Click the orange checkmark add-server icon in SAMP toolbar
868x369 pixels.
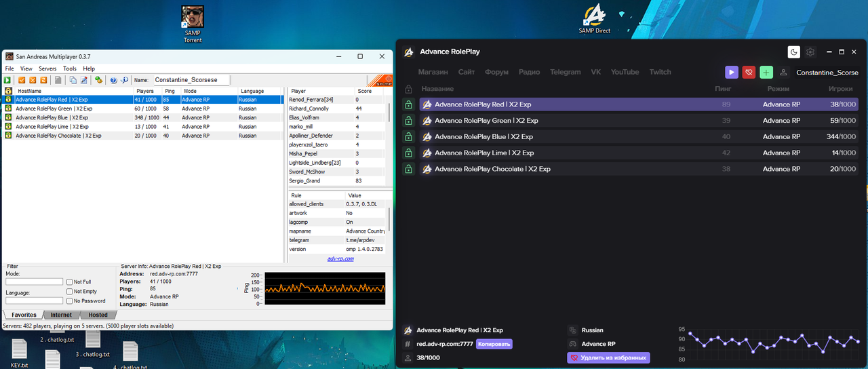pos(22,80)
